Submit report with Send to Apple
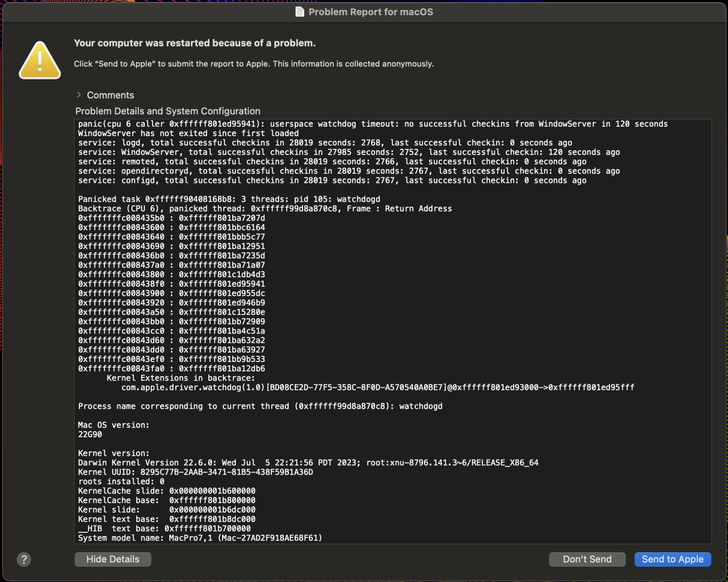Screen dimensions: 728x582 (x=672, y=559)
